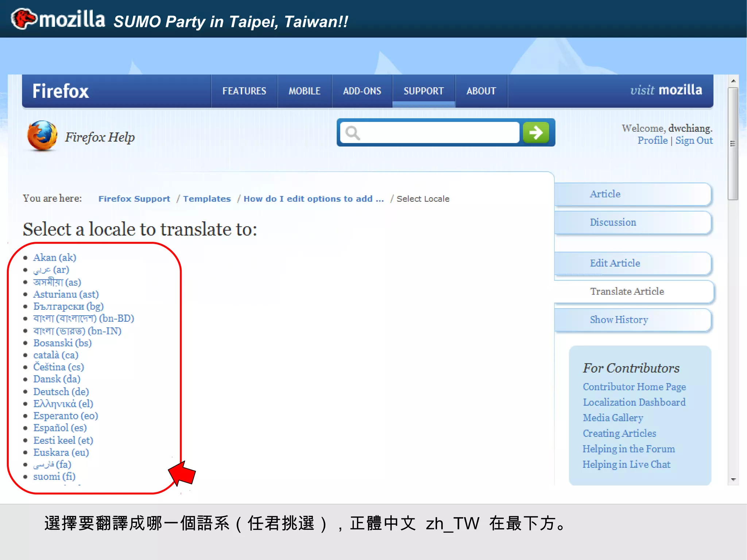This screenshot has width=747, height=560.
Task: Follow the visit mozilla link
Action: pyautogui.click(x=666, y=90)
